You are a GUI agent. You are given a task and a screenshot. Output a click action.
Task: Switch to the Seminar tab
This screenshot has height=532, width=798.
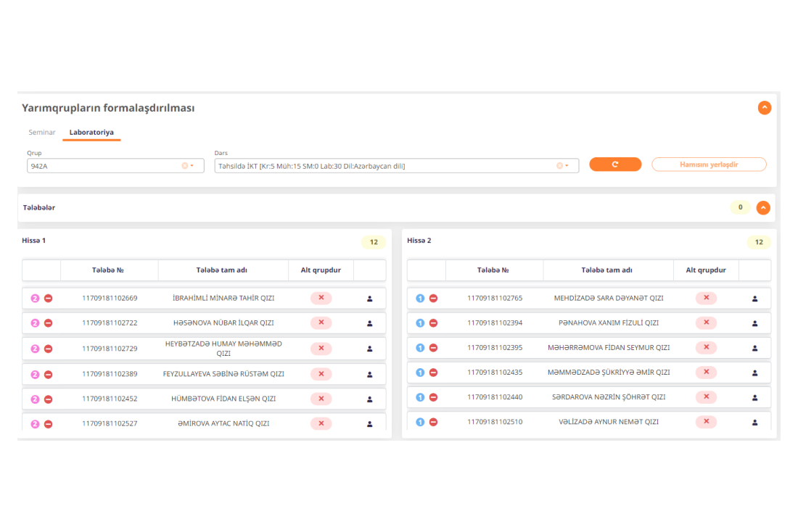(x=42, y=133)
